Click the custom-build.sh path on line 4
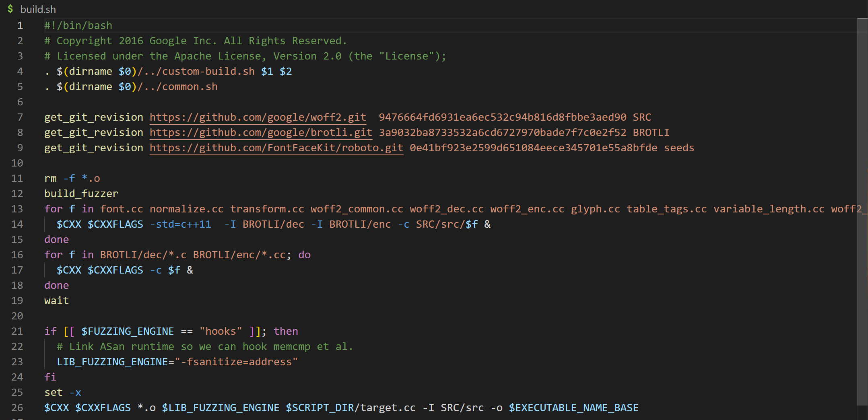 coord(208,71)
